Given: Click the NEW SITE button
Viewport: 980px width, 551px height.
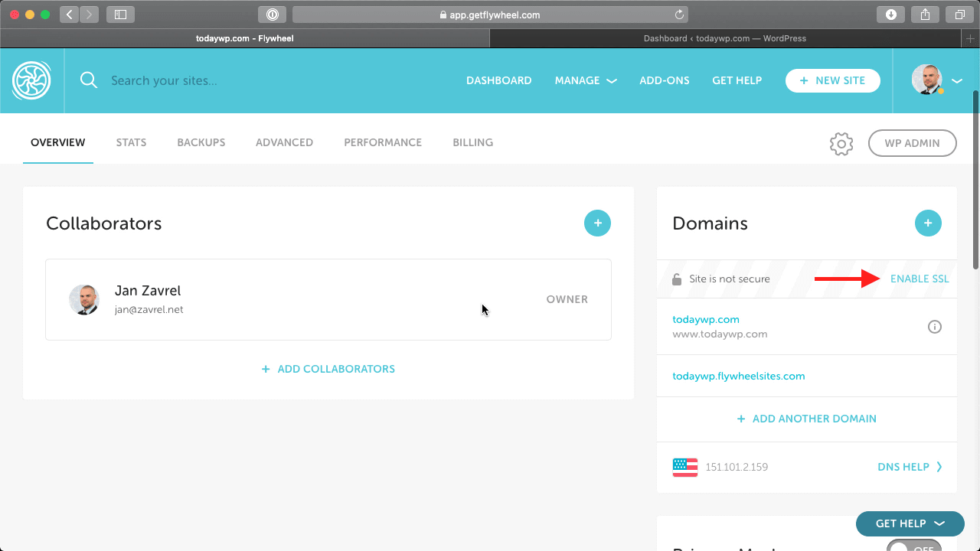Looking at the screenshot, I should pos(833,80).
